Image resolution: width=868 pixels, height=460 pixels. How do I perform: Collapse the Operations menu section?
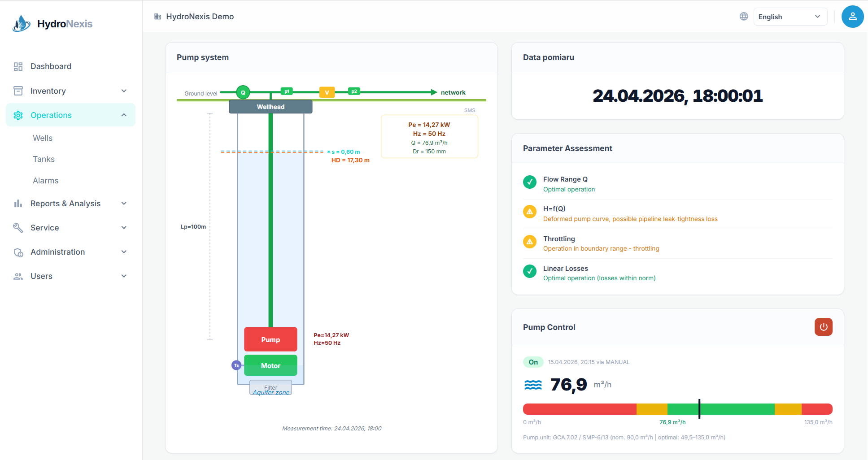(x=124, y=115)
